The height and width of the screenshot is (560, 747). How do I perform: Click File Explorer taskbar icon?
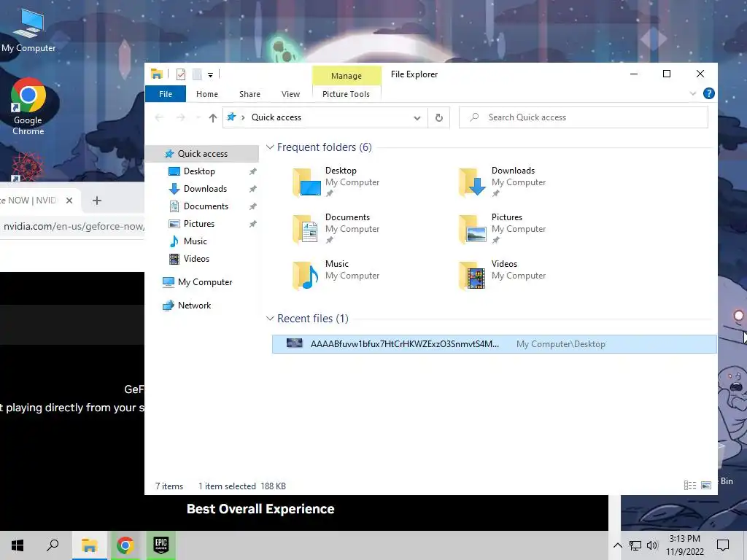90,545
